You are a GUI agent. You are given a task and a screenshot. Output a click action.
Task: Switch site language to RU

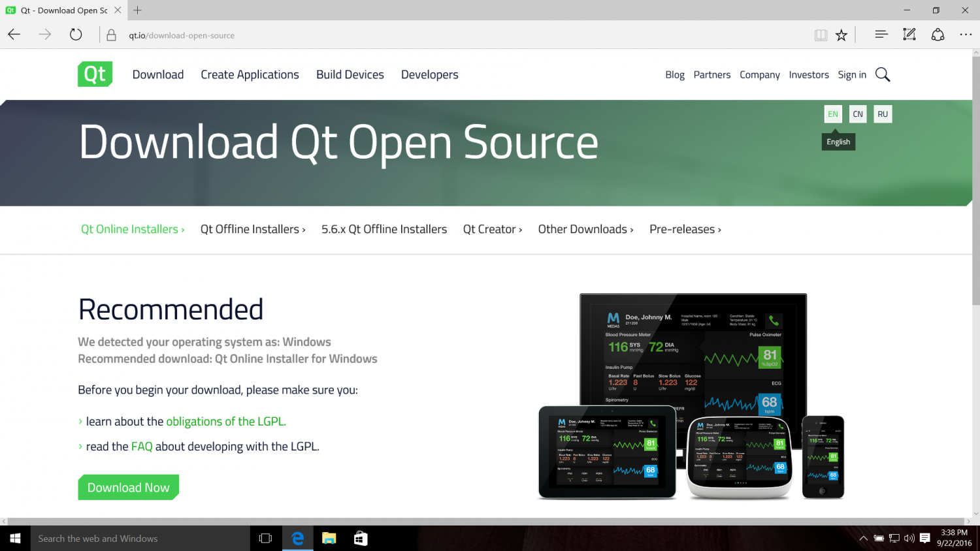pos(883,114)
